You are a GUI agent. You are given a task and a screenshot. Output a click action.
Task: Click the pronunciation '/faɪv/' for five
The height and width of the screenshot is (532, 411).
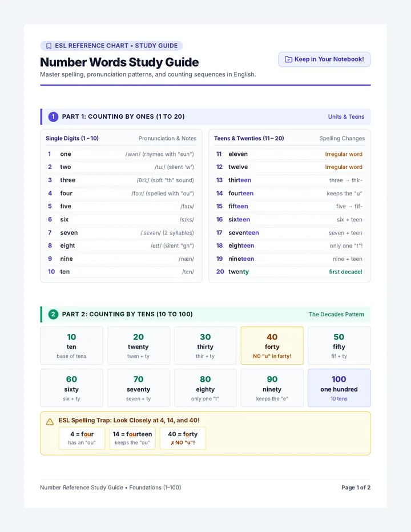coord(187,206)
